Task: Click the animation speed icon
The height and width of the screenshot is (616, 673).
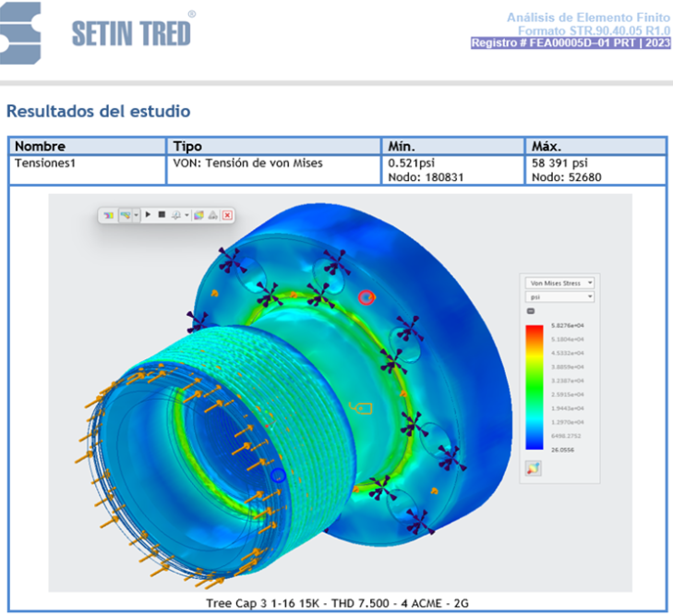Action: pyautogui.click(x=175, y=215)
